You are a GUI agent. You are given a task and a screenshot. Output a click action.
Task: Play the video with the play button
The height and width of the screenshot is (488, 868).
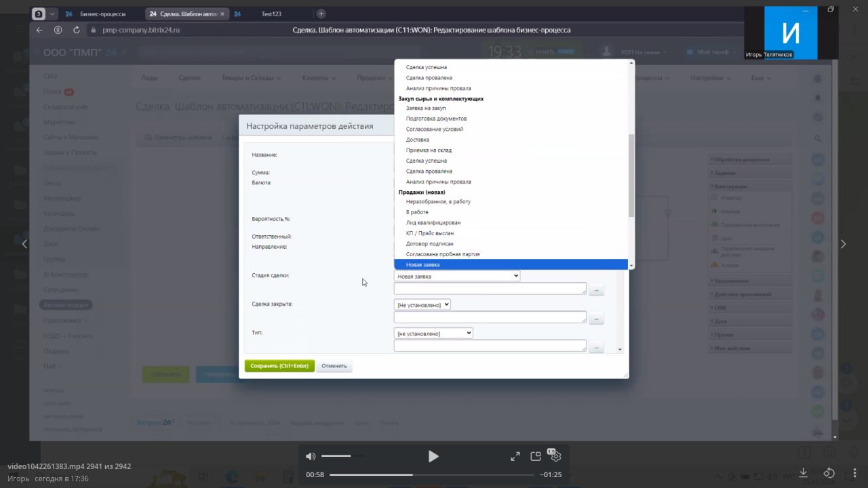(x=433, y=456)
